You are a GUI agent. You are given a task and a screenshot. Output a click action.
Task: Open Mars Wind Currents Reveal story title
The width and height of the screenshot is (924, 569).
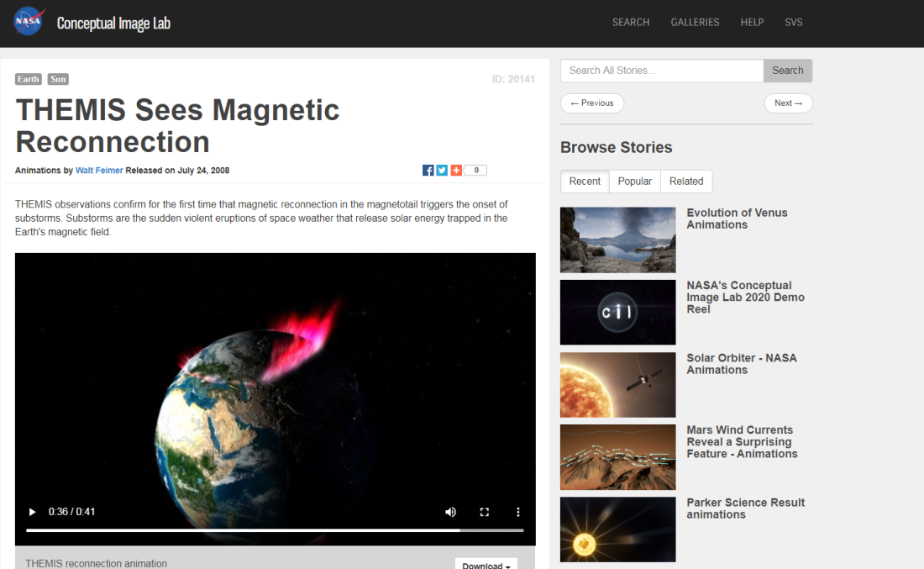pyautogui.click(x=742, y=441)
